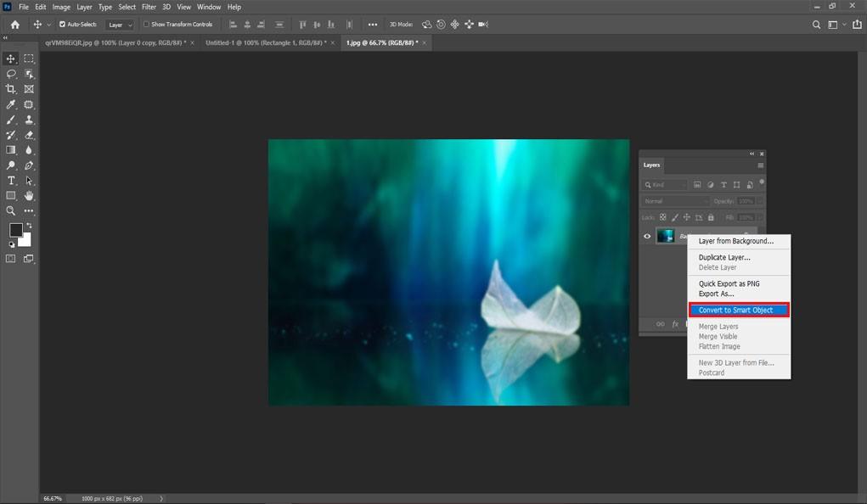The image size is (867, 504).
Task: Hide the Background layer with the eye icon
Action: pyautogui.click(x=647, y=236)
